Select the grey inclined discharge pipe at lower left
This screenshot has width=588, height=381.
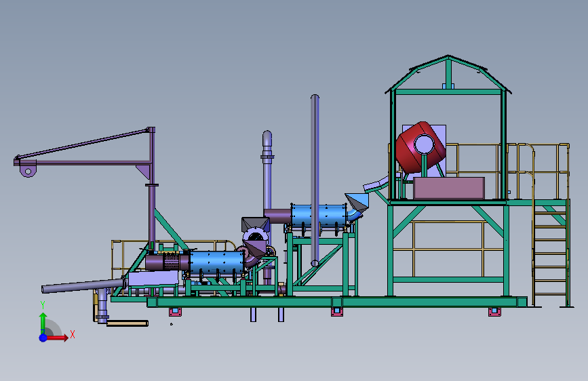(83, 286)
